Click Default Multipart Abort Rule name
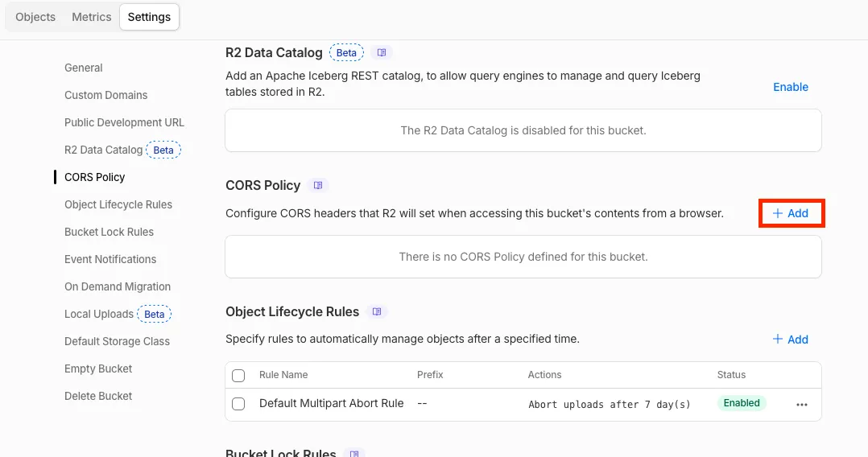Screen dimensions: 868x457 [332, 403]
